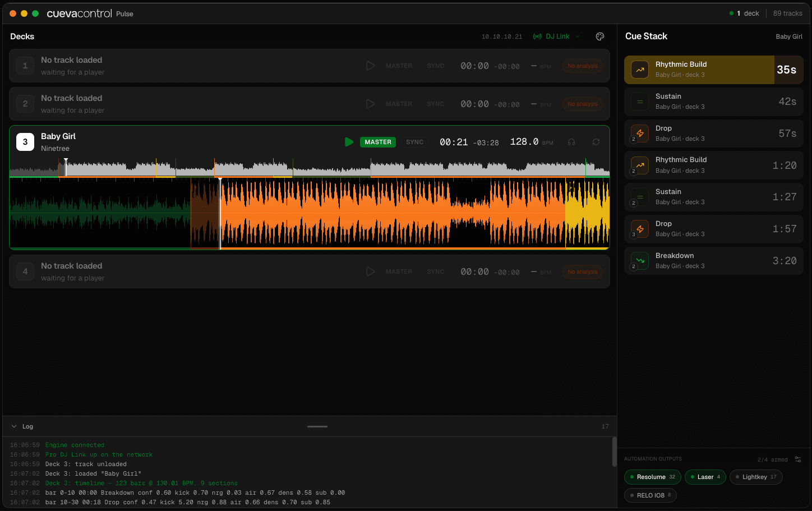This screenshot has height=511, width=812.
Task: Toggle SYNC on deck 1
Action: click(436, 66)
